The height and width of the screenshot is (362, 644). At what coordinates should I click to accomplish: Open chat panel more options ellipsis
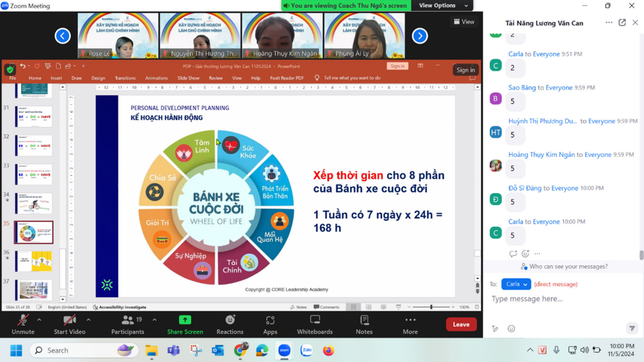609,23
